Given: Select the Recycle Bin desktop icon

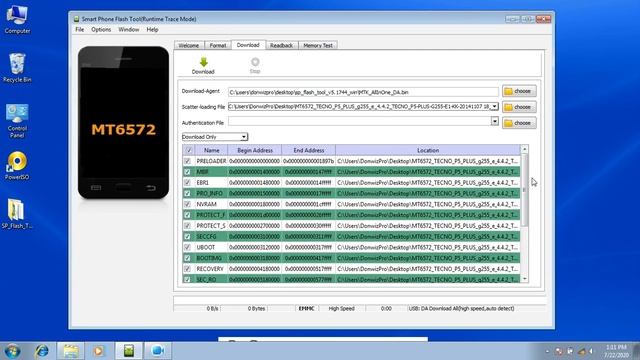Looking at the screenshot, I should 17,68.
